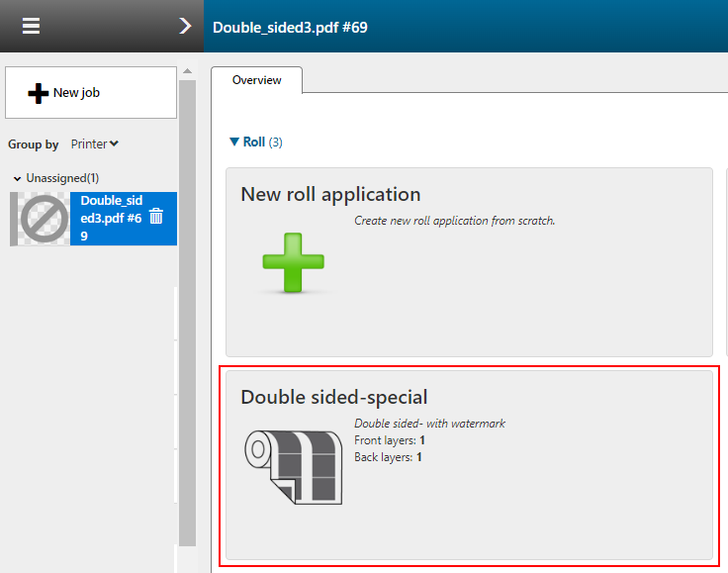Click the 'Create new roll application from scratch' description
This screenshot has height=573, width=728.
[454, 221]
